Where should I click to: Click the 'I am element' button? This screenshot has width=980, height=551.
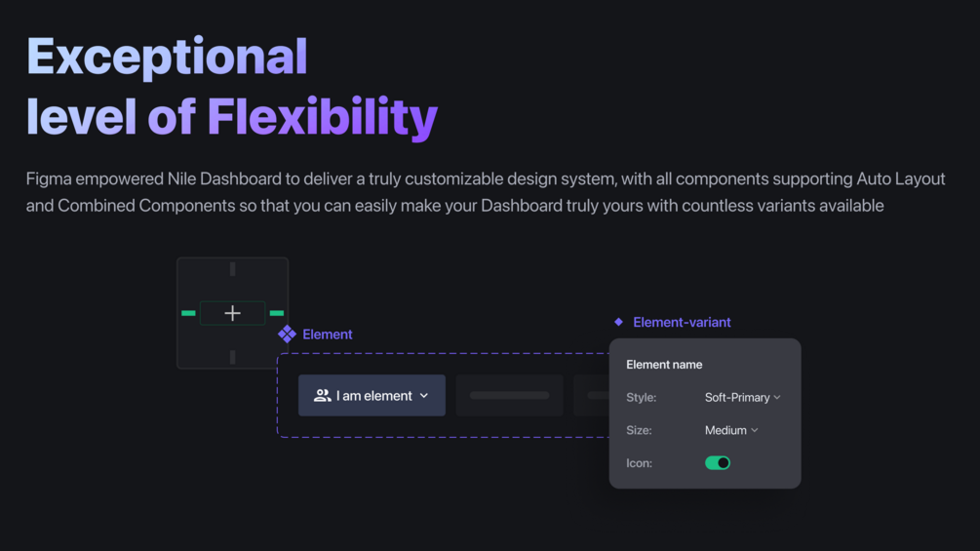coord(372,395)
